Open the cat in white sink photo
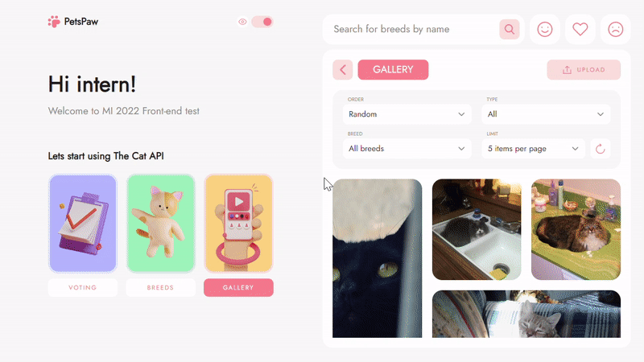 point(477,229)
